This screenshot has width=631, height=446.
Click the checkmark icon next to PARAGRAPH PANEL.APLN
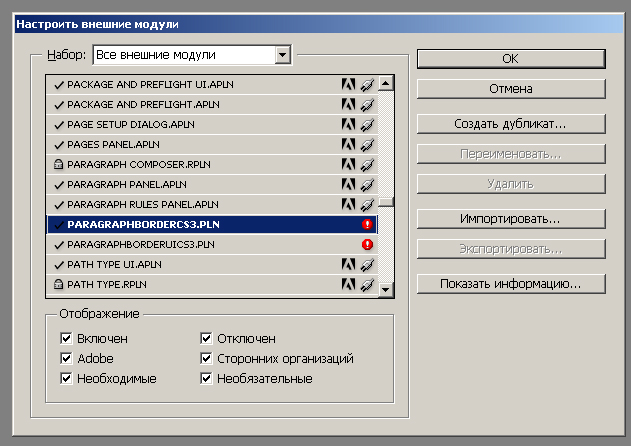(x=59, y=185)
